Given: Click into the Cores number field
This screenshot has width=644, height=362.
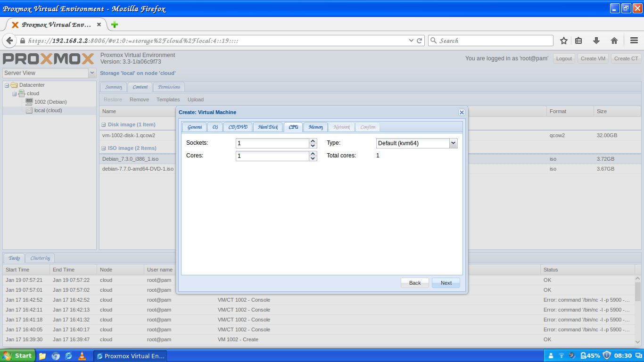Looking at the screenshot, I should tap(272, 156).
